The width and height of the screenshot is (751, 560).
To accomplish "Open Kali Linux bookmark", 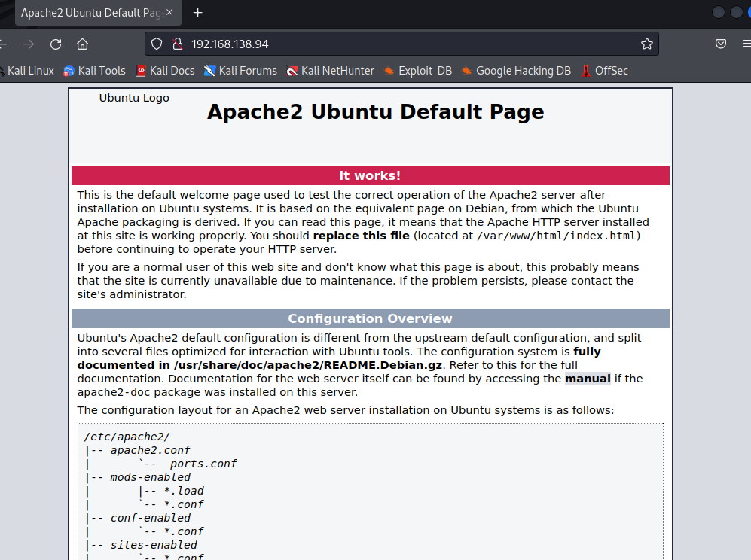I will click(27, 71).
